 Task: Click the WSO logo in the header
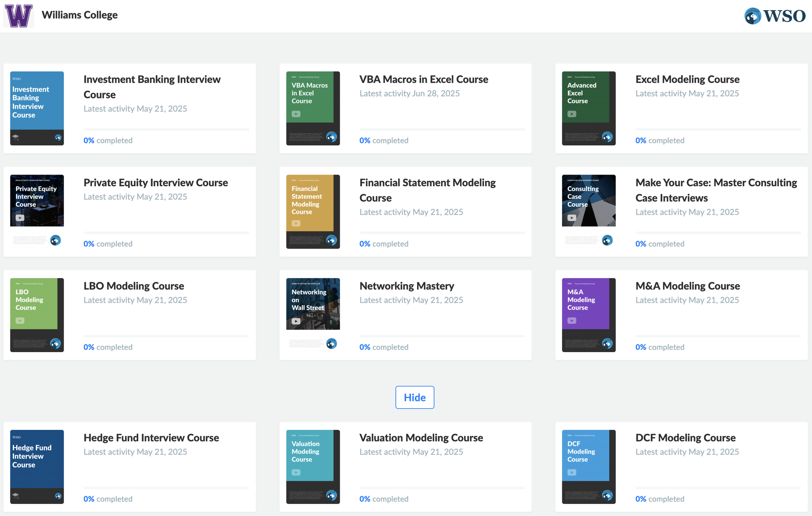click(775, 16)
